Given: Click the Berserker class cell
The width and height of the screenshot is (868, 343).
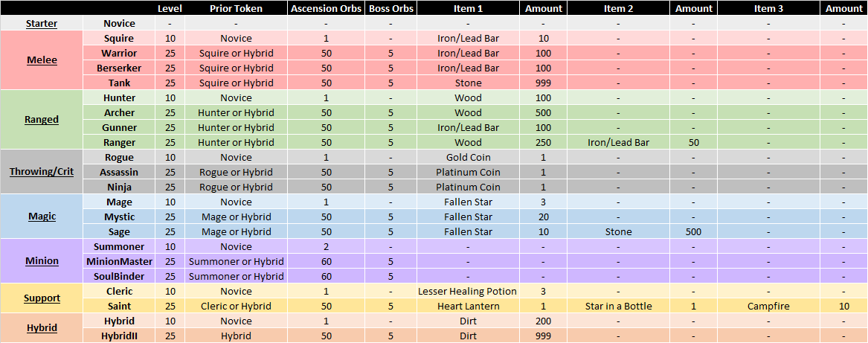Looking at the screenshot, I should [x=120, y=68].
